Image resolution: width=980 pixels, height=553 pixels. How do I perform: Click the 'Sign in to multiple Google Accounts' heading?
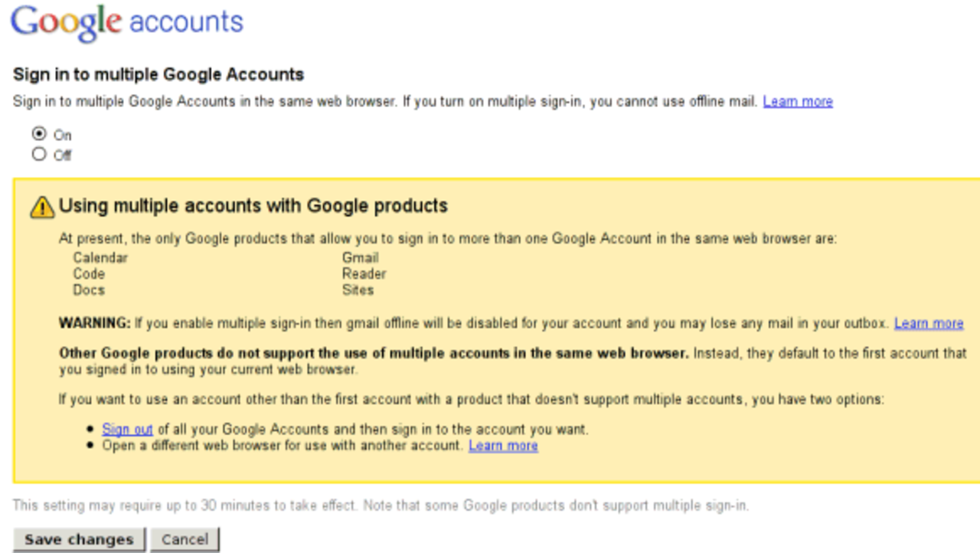158,74
